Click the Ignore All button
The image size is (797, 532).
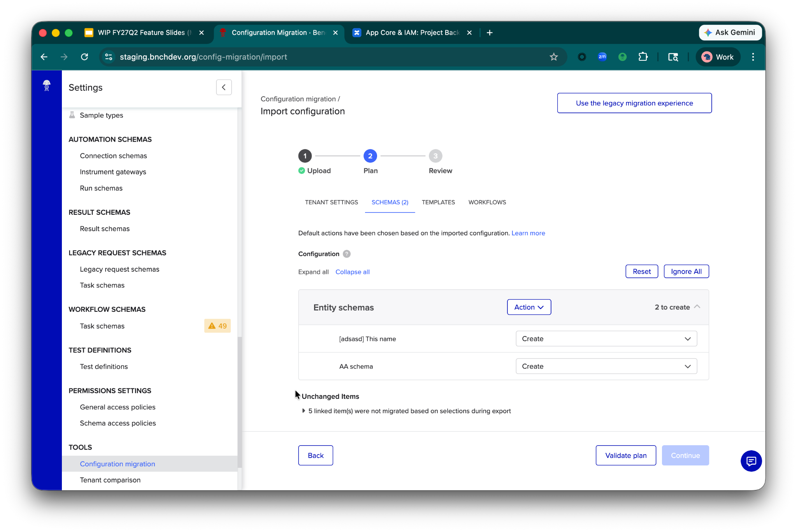[x=686, y=271]
